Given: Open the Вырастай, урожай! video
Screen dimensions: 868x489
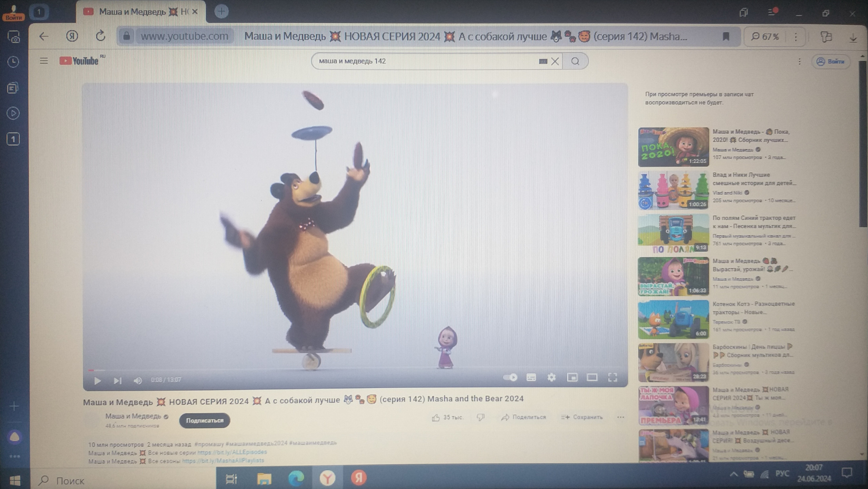Looking at the screenshot, I should click(752, 265).
